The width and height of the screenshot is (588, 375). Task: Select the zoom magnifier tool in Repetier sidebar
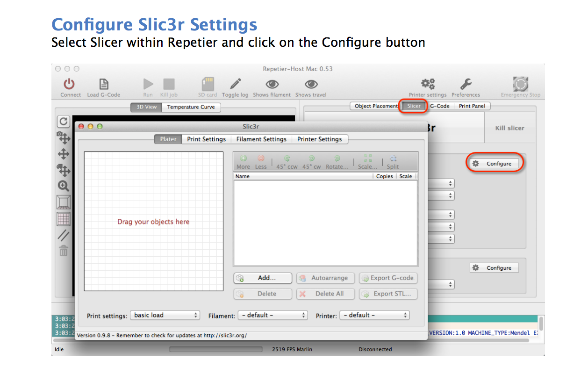click(x=64, y=186)
